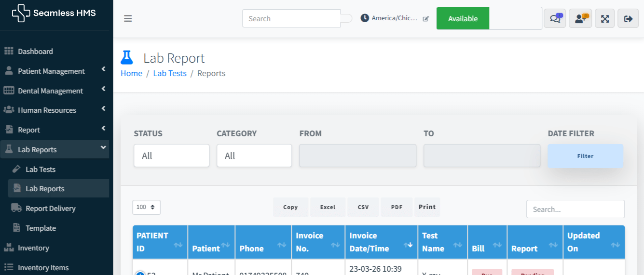Click the Lab Report flask icon
This screenshot has height=275, width=644.
tap(126, 58)
